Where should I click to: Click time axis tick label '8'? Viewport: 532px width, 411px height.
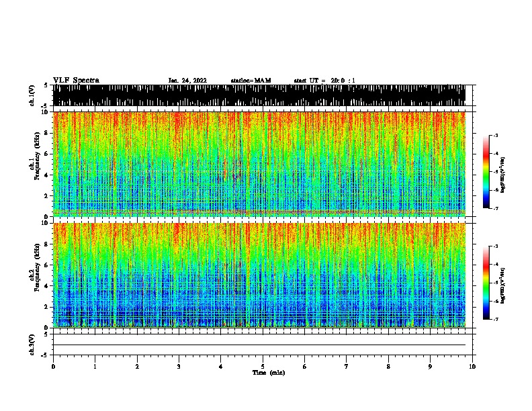388,367
